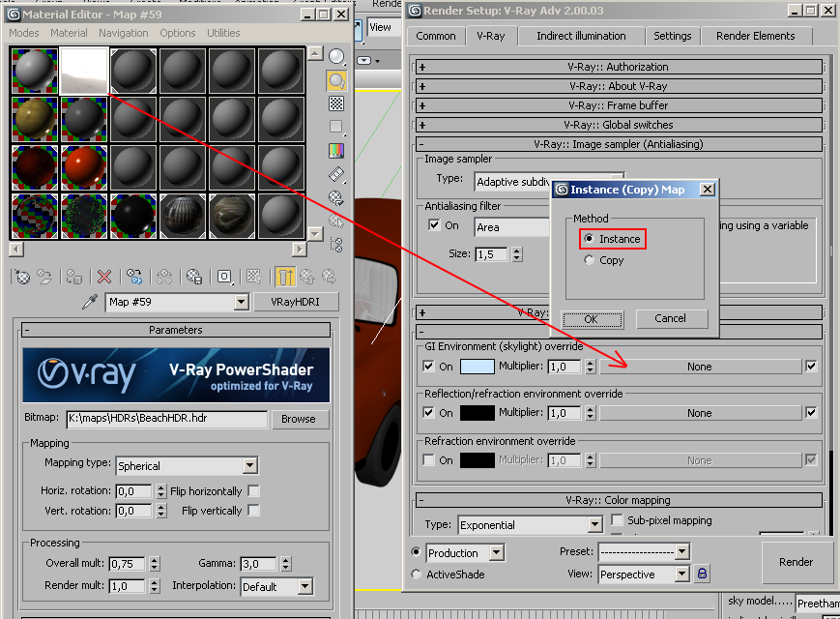Open the Modes menu

(24, 33)
